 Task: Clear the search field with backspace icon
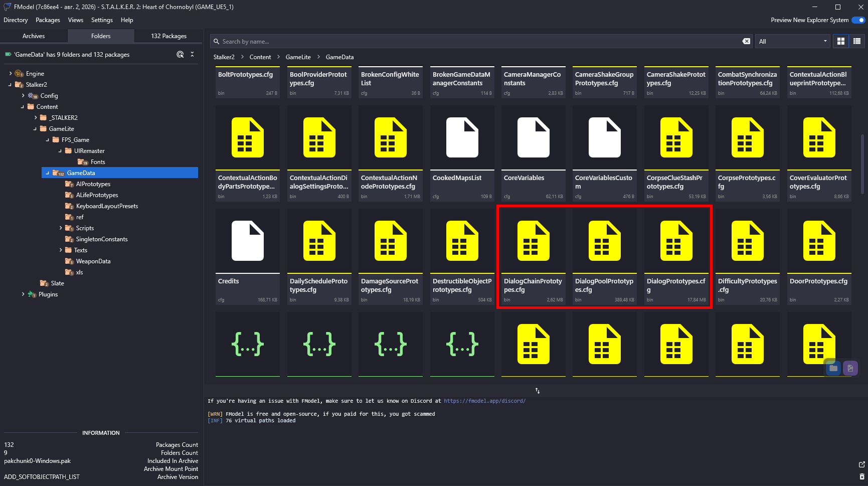pyautogui.click(x=746, y=41)
